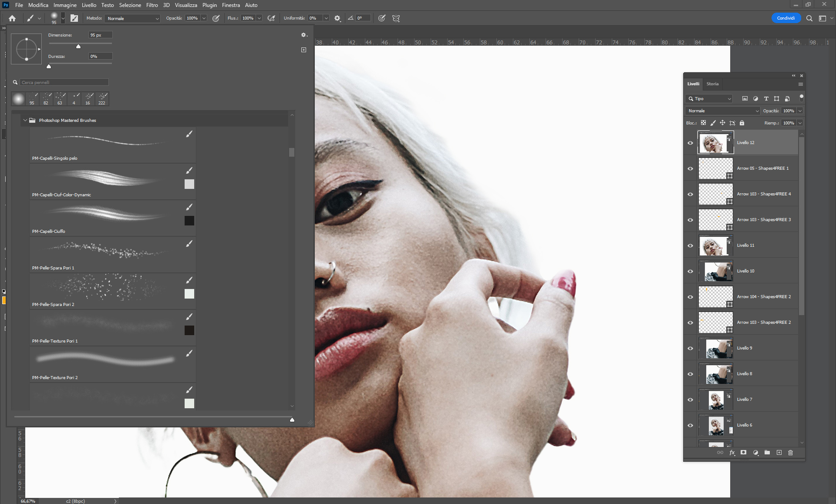This screenshot has width=836, height=504.
Task: Toggle the symmetry paint butterfly icon
Action: pos(396,18)
